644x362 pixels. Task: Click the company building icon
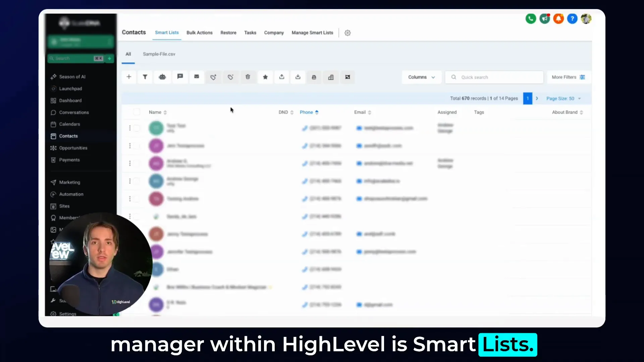tap(331, 77)
